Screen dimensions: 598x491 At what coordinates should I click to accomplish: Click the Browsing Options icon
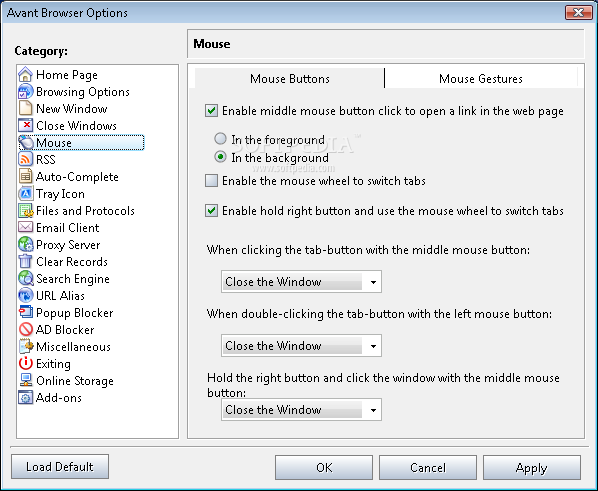click(x=26, y=92)
